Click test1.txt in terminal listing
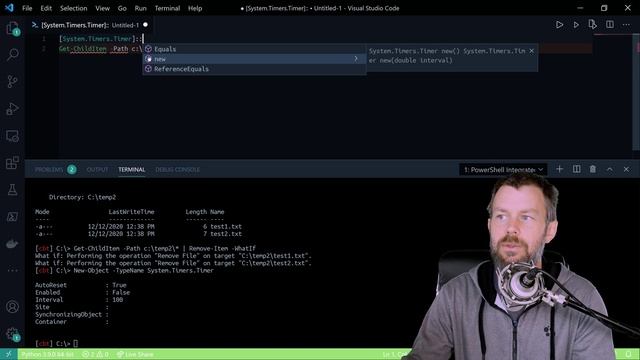Image resolution: width=640 pixels, height=360 pixels. click(x=226, y=227)
